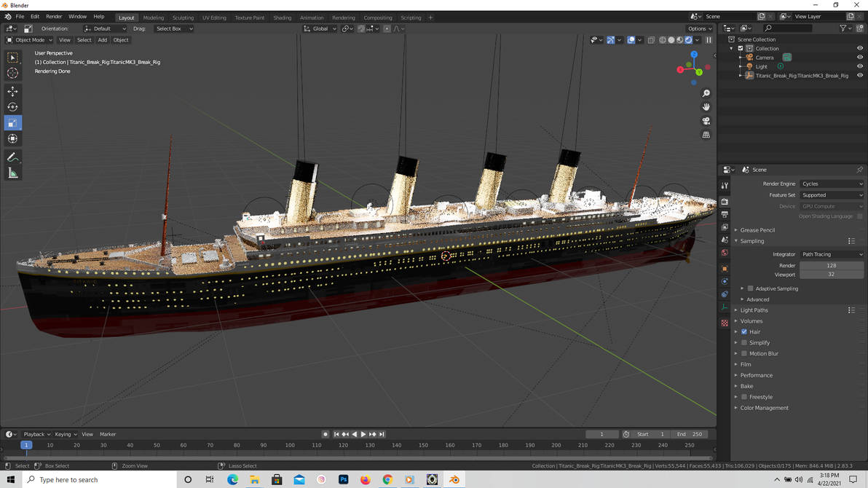Collapse the Sampling panel
868x488 pixels.
(751, 241)
